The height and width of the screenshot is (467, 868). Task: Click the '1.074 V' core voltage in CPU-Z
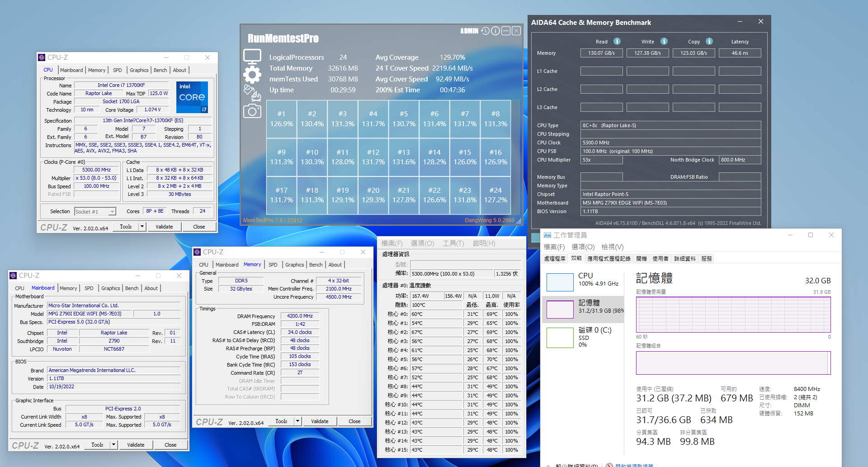152,110
